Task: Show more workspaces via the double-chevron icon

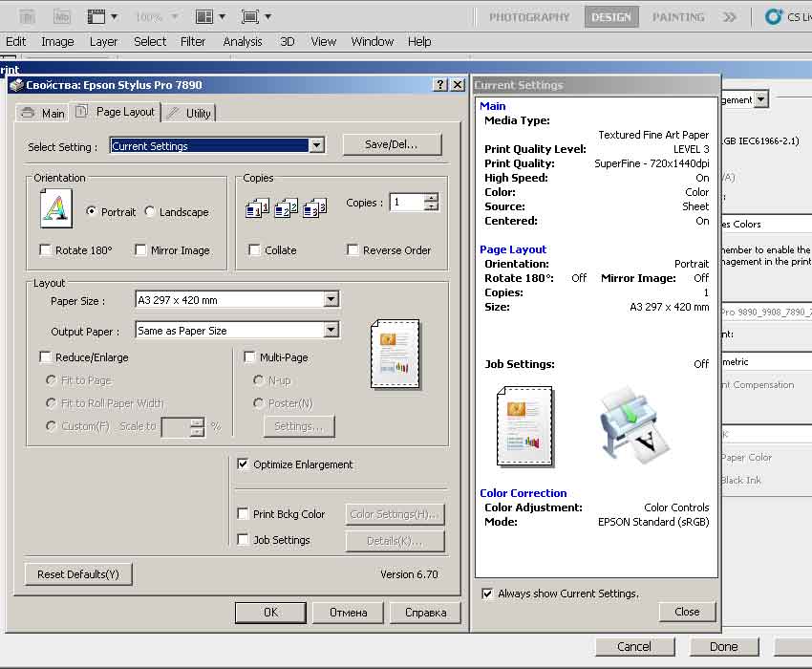Action: (x=730, y=17)
